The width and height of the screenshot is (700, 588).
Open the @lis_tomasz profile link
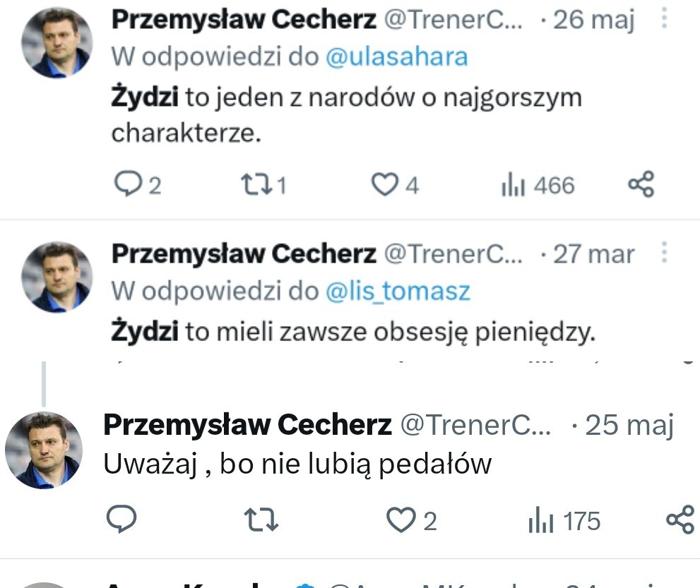pos(398,290)
